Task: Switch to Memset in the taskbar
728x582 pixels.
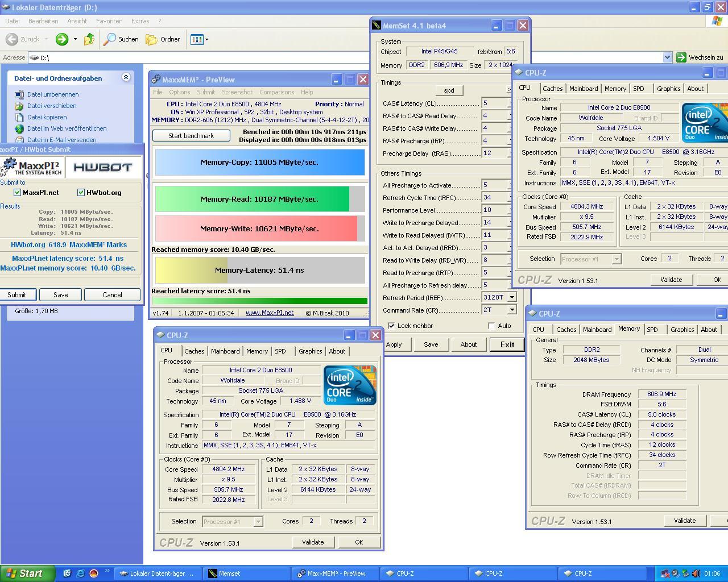Action: coord(247,573)
